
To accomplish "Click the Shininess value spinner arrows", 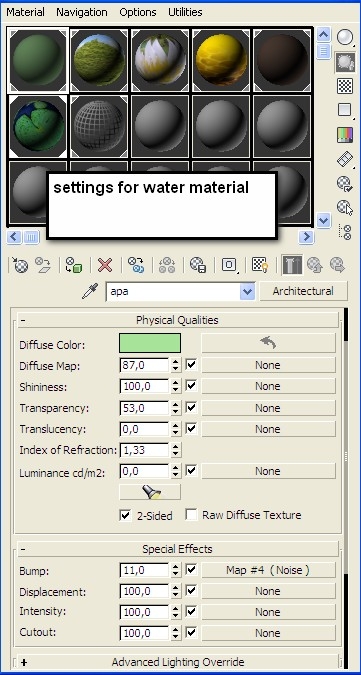I will pyautogui.click(x=176, y=386).
